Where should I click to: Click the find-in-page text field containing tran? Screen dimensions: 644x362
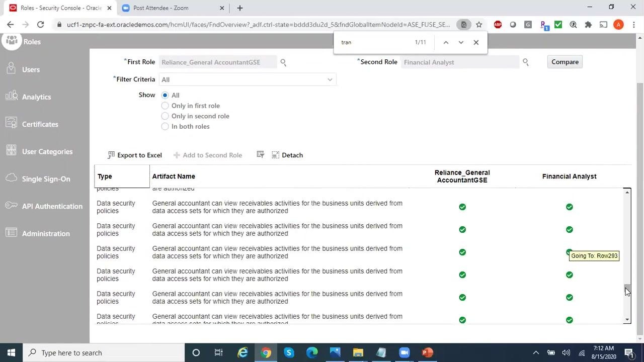click(375, 42)
